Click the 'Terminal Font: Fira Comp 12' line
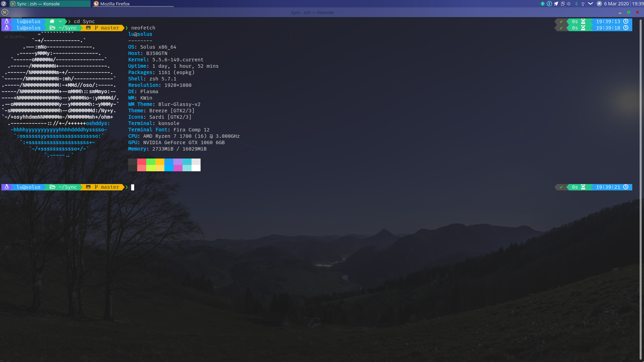644x362 pixels. [169, 130]
